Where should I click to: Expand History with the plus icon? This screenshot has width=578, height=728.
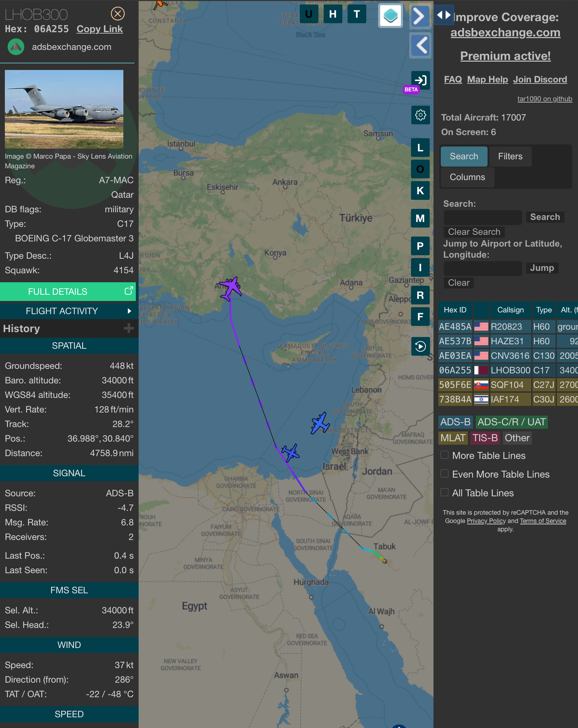coord(129,328)
